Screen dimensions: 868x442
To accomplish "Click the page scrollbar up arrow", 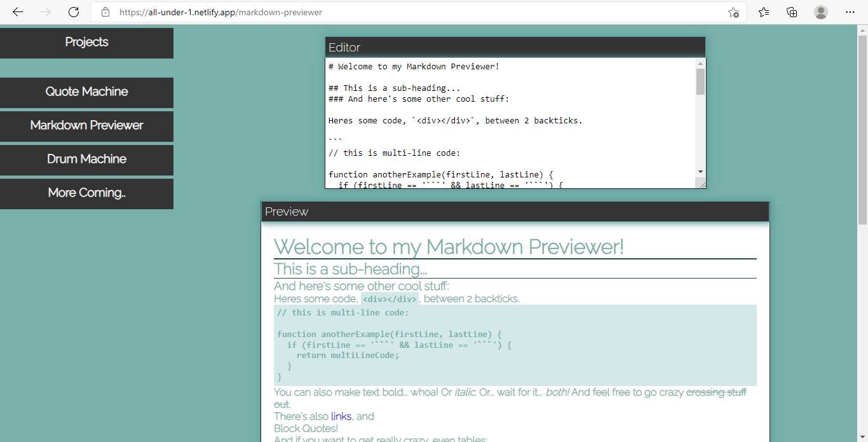I will tap(862, 29).
